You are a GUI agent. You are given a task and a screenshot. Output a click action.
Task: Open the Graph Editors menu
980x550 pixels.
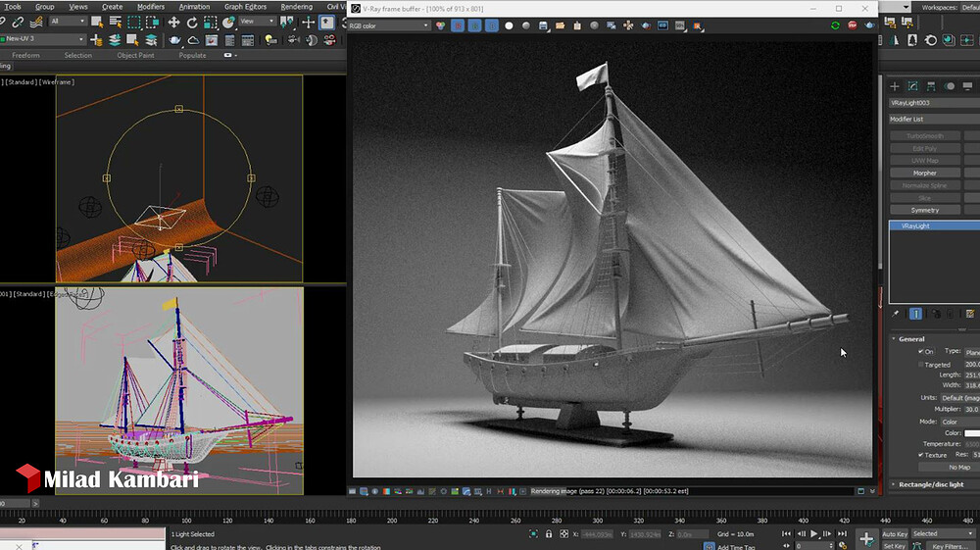click(x=246, y=6)
